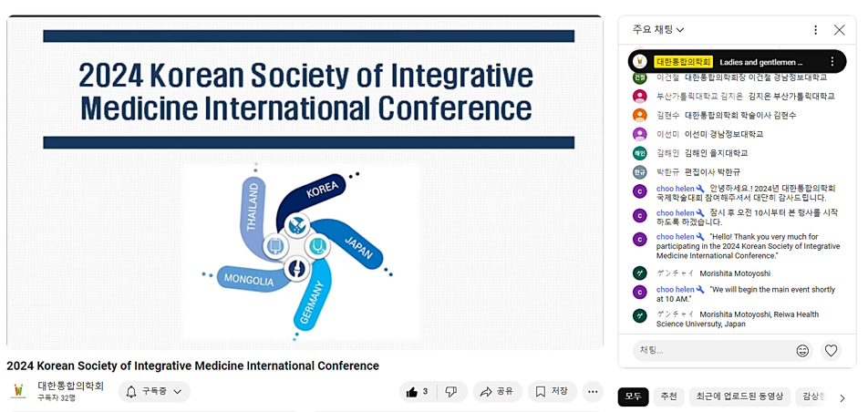
Task: Click the 저장 save button
Action: point(552,392)
